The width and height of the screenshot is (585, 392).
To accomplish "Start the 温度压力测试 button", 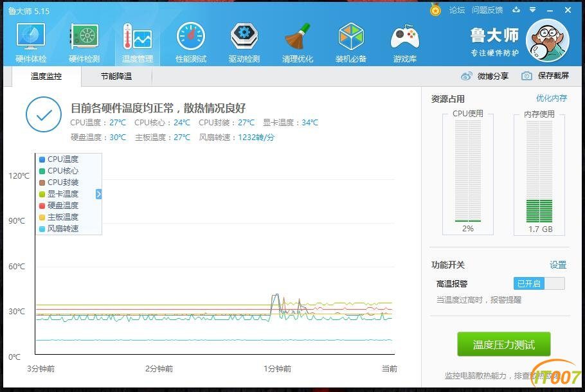I will [x=503, y=344].
